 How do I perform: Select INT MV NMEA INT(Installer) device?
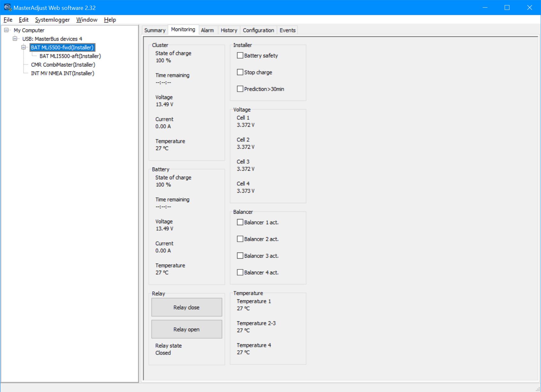tap(62, 73)
